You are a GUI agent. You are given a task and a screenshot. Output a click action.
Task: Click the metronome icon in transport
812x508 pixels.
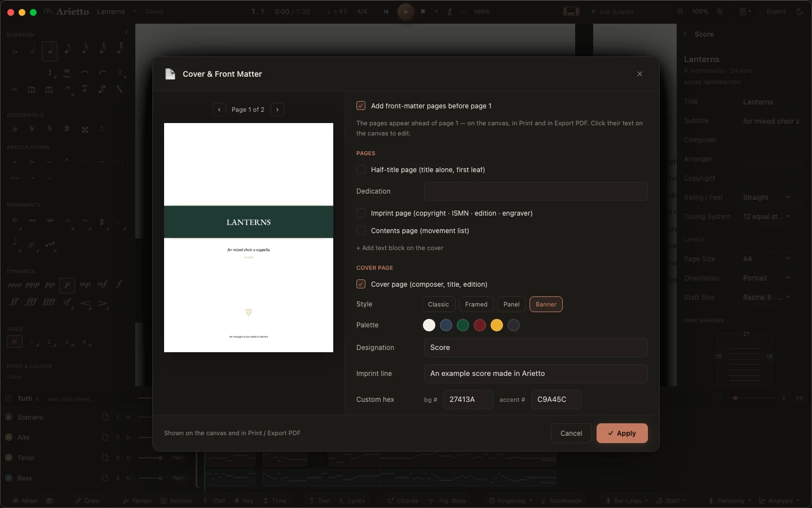[x=450, y=11]
